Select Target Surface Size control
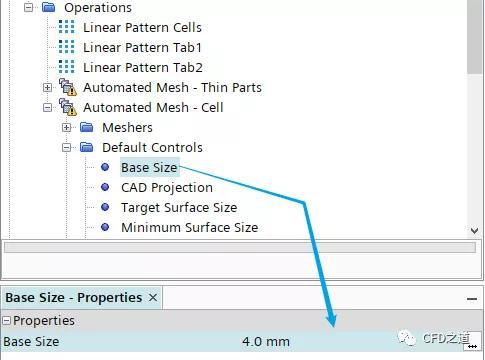This screenshot has height=360, width=485. tap(179, 207)
